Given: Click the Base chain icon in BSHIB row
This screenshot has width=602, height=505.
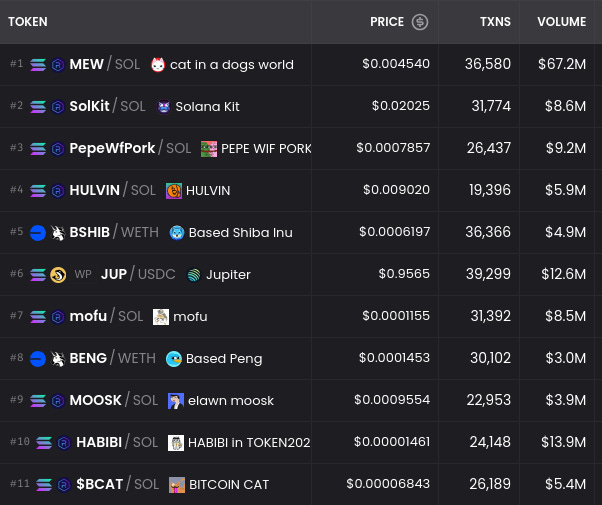Looking at the screenshot, I should point(38,233).
